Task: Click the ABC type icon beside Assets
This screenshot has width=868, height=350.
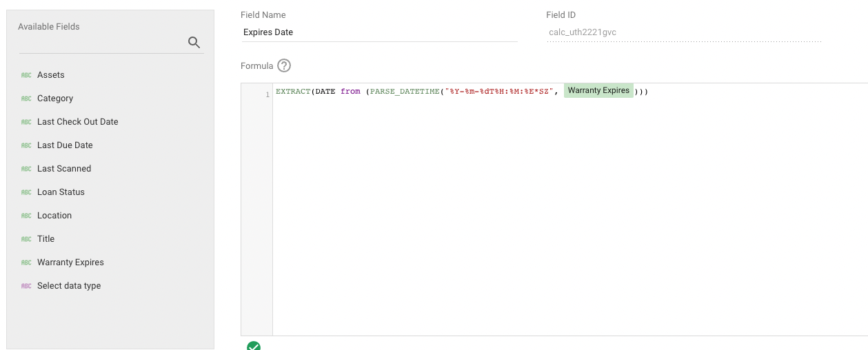Action: point(26,75)
